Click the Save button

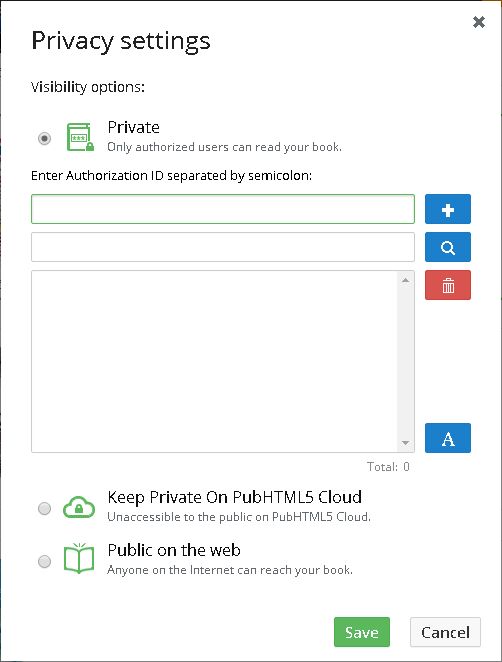[x=362, y=632]
